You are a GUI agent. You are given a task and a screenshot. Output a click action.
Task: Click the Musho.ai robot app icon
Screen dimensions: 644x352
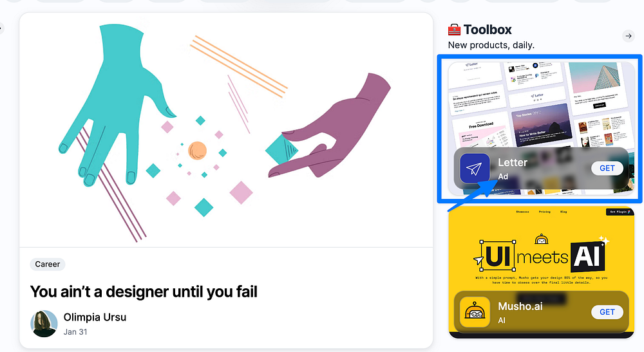tap(475, 312)
